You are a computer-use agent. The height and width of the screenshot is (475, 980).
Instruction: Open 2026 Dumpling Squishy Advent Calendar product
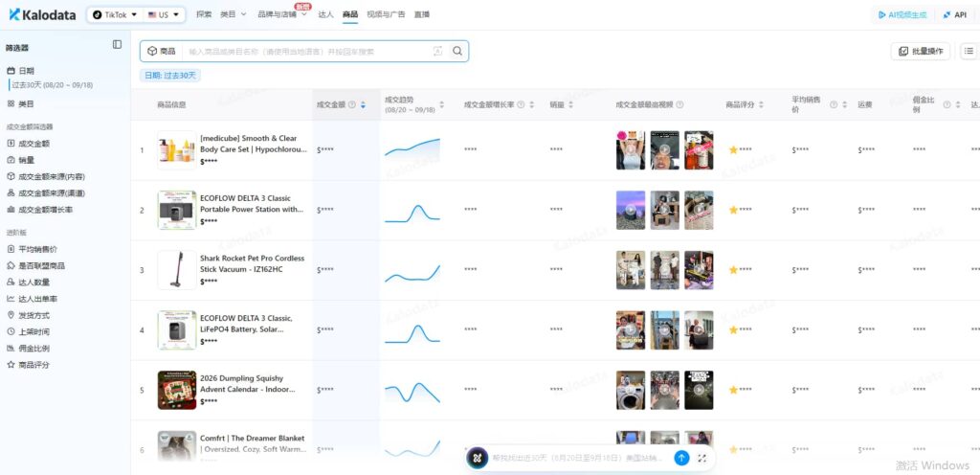click(248, 384)
